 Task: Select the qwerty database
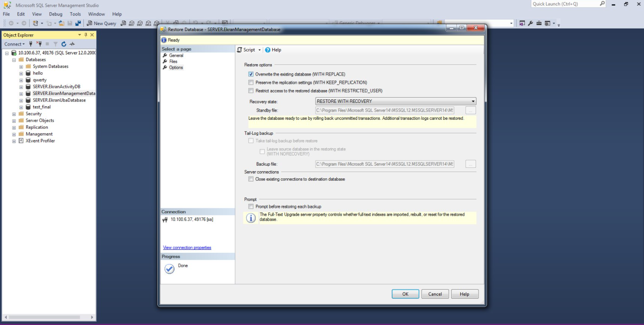pyautogui.click(x=40, y=80)
